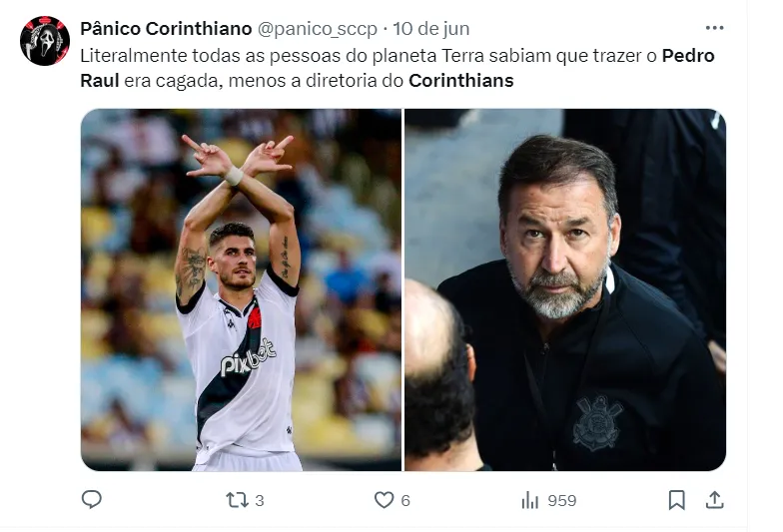
Task: Open the left photo of the player in the Pixbet jersey
Action: 241,289
